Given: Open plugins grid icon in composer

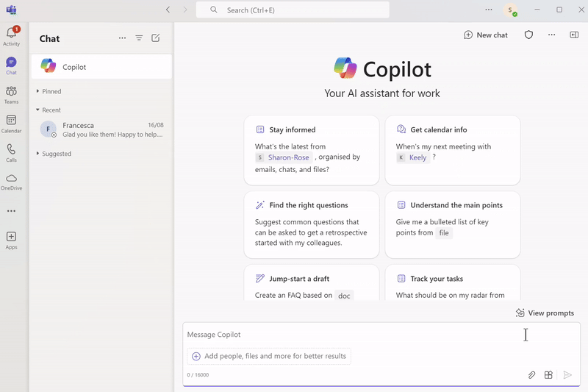Looking at the screenshot, I should tap(548, 375).
